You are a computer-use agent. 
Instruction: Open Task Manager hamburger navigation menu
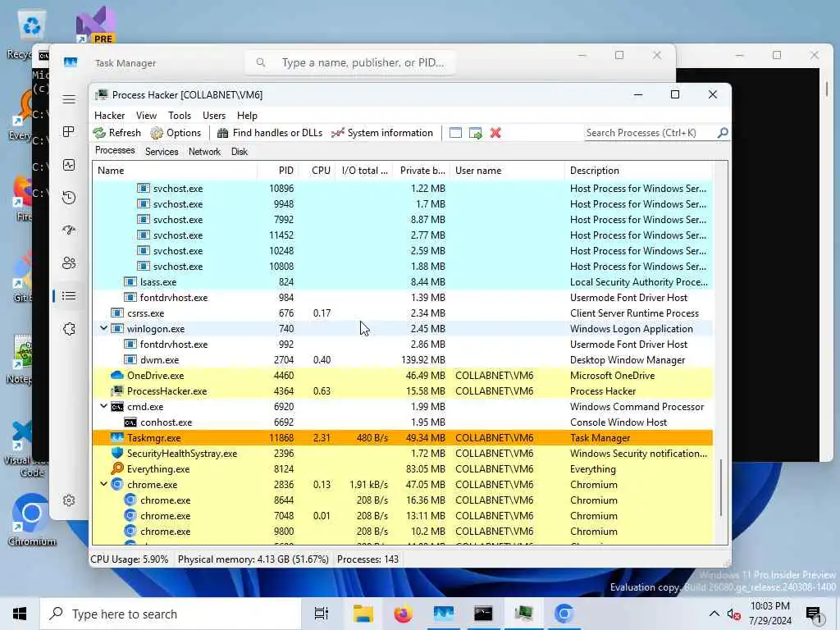point(69,99)
